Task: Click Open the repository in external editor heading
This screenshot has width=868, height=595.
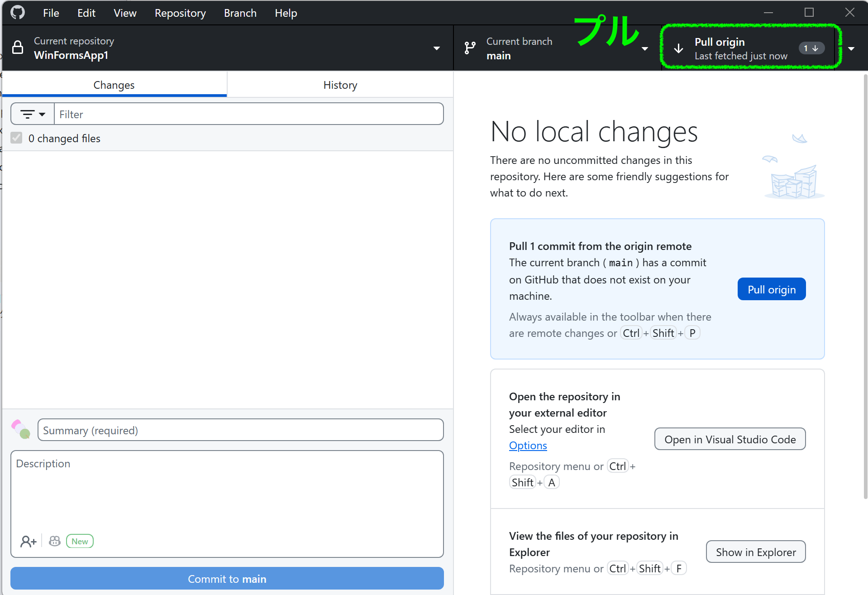Action: coord(564,404)
